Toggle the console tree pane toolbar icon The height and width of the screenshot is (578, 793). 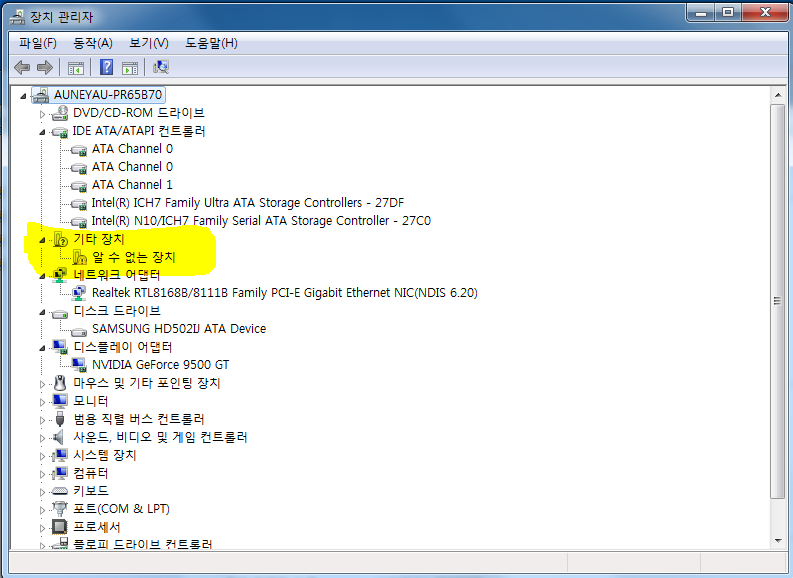pyautogui.click(x=76, y=67)
